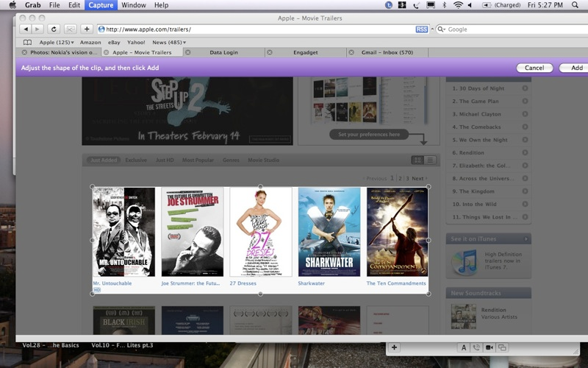Click the Black Irish poster
Screen dimensions: 588x368
pos(123,320)
